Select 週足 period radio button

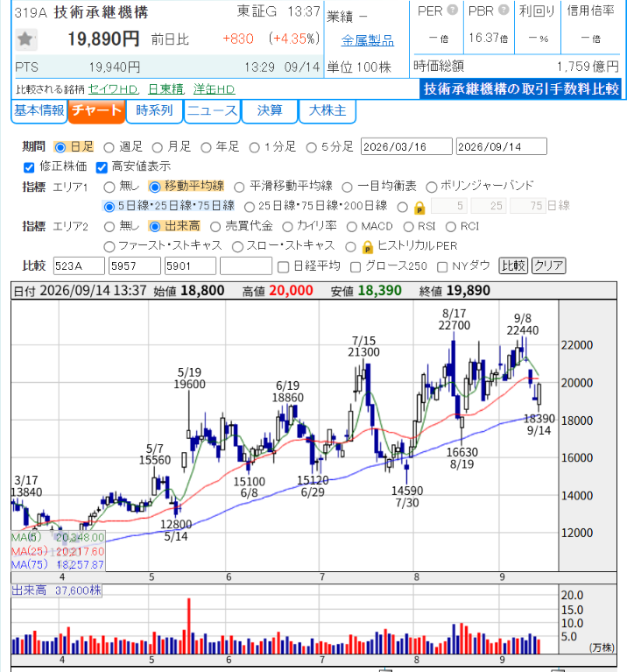109,148
